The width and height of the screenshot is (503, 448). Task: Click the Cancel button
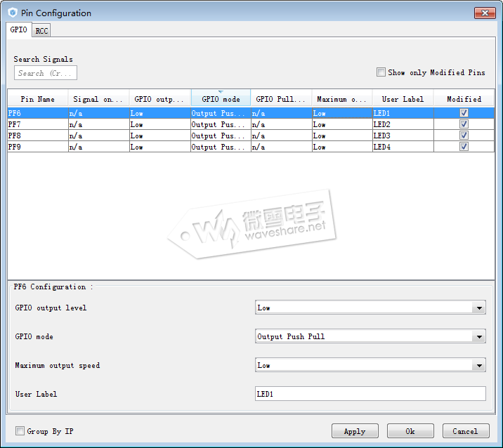[x=466, y=431]
